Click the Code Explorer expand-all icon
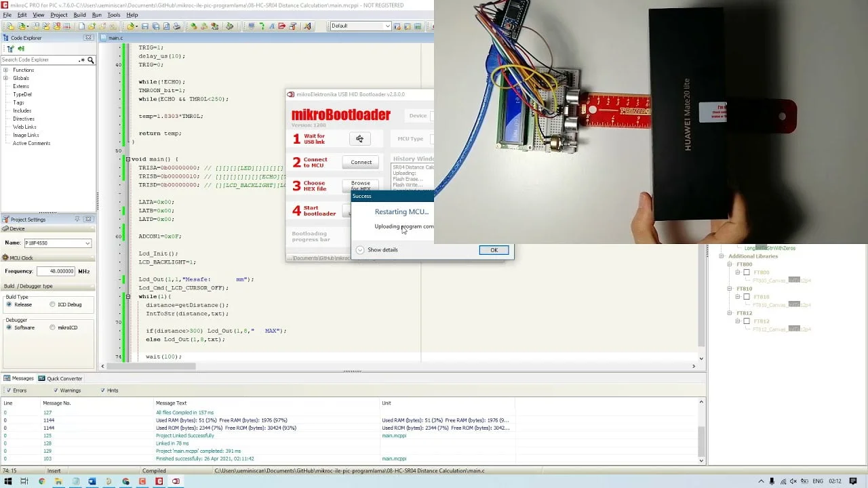The height and width of the screenshot is (488, 868). [10, 49]
